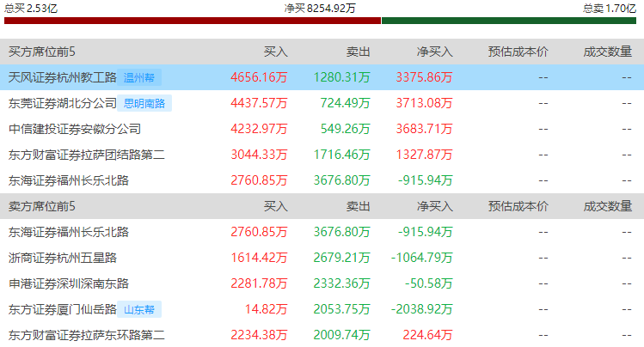Click the 2009.74万 sell amount
This screenshot has width=644, height=347.
click(341, 336)
